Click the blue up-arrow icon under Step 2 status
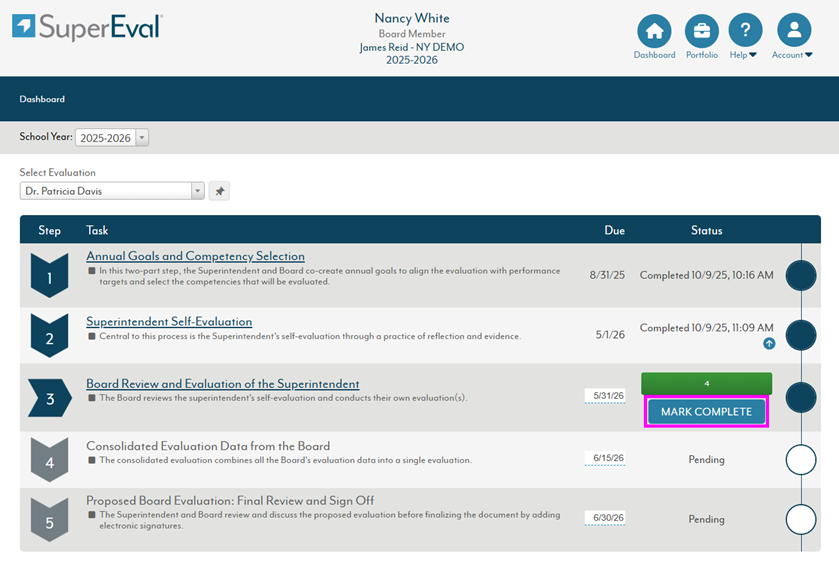The image size is (839, 567). pyautogui.click(x=769, y=344)
